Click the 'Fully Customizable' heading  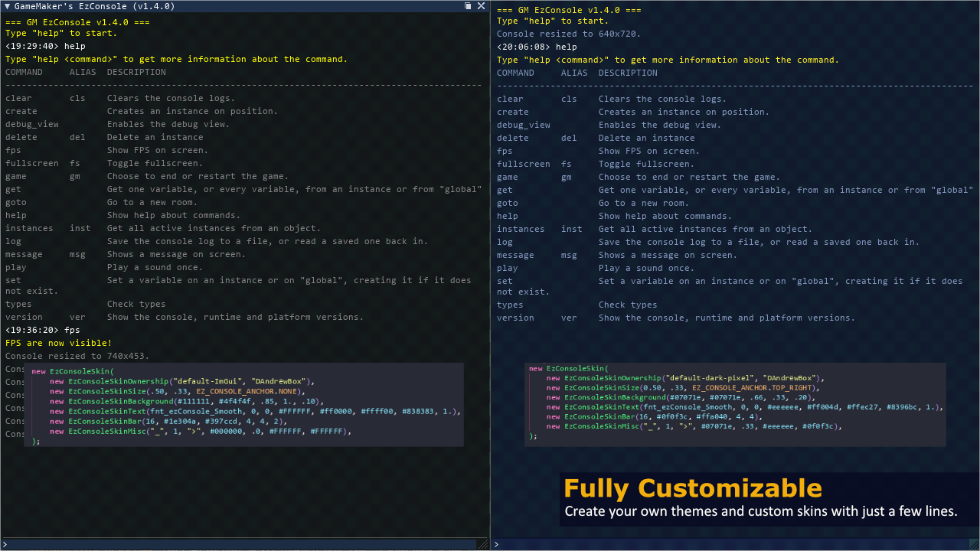point(693,488)
